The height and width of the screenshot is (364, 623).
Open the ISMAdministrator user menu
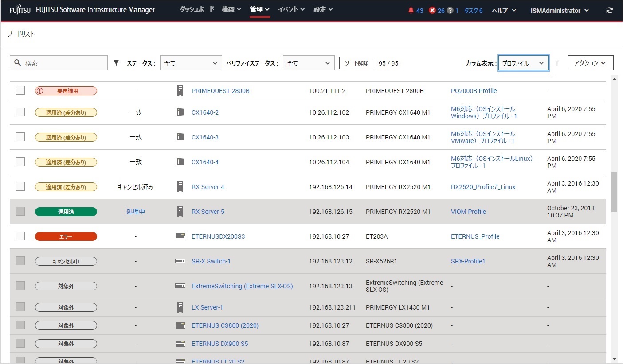click(x=560, y=11)
